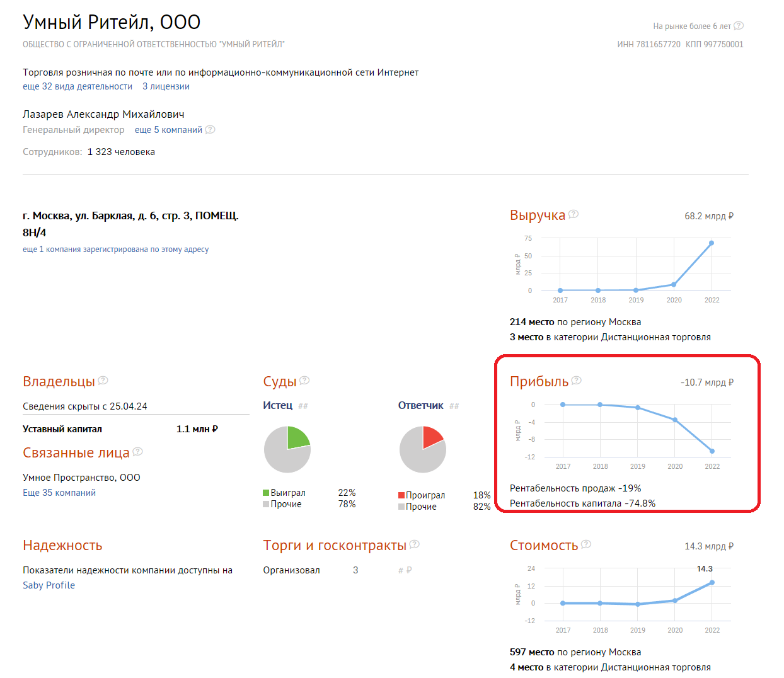Click help icon after еще 5 компаний
Viewport: 784px width, 678px height.
[x=210, y=129]
